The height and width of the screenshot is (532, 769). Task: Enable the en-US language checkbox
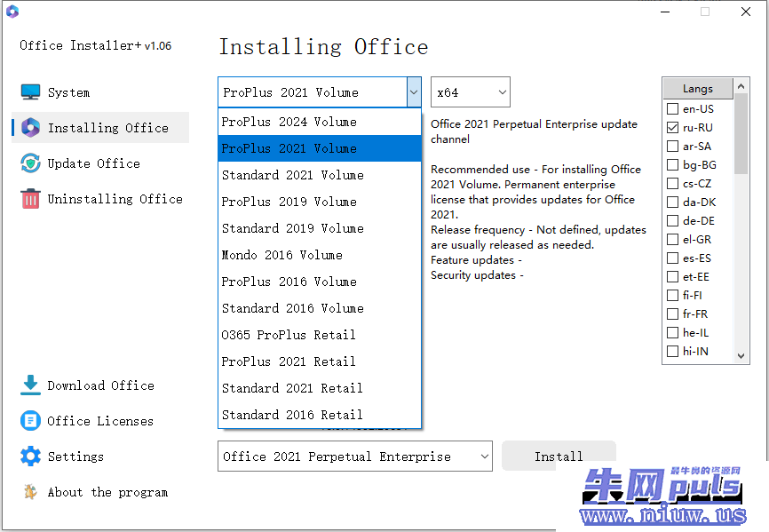pos(672,109)
